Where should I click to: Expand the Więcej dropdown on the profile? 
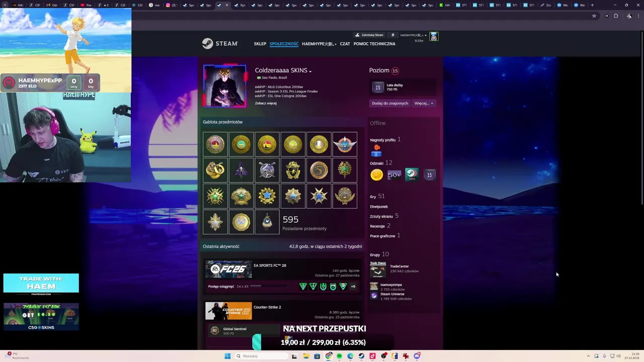(x=423, y=104)
